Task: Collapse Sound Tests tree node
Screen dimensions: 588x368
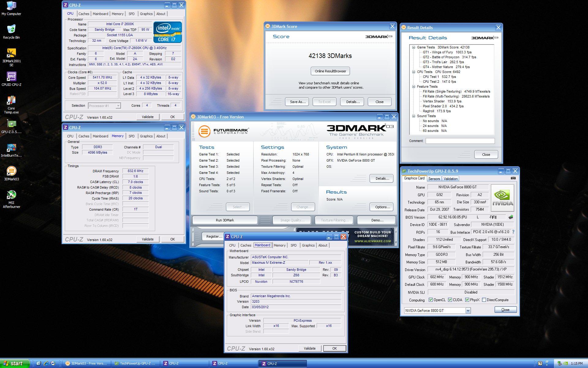Action: pos(413,116)
